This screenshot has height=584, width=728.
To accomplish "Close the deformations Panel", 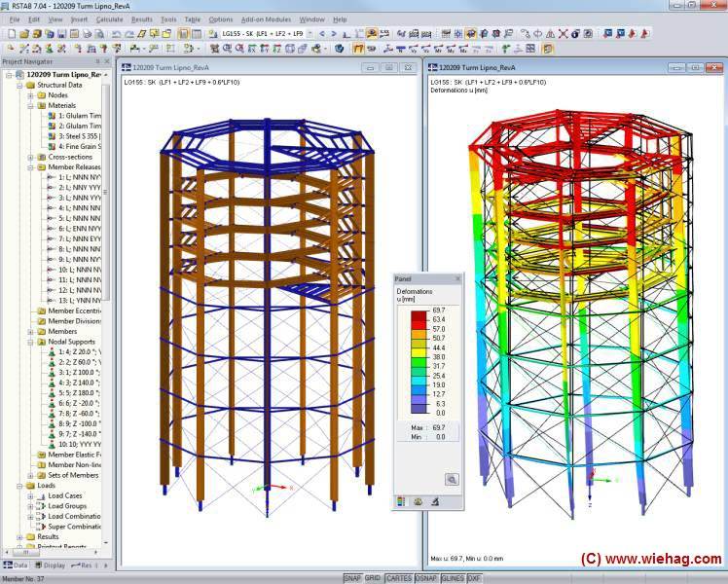I will 457,278.
